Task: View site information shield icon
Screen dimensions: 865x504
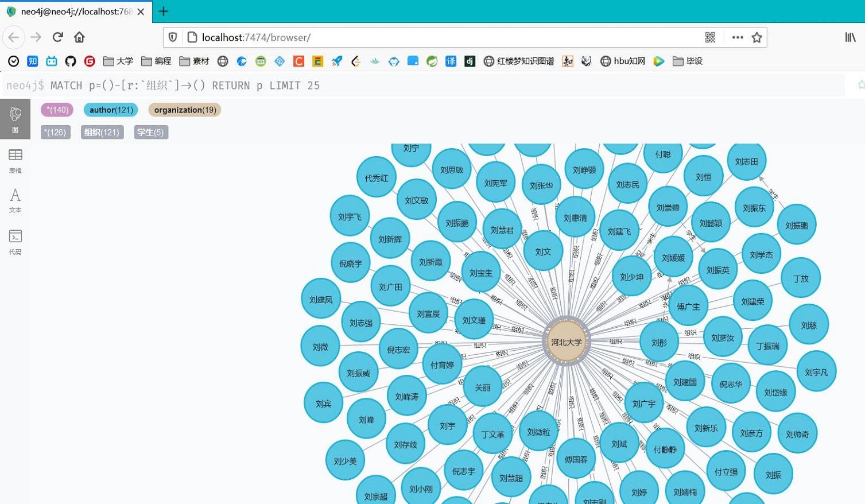Action: coord(173,37)
